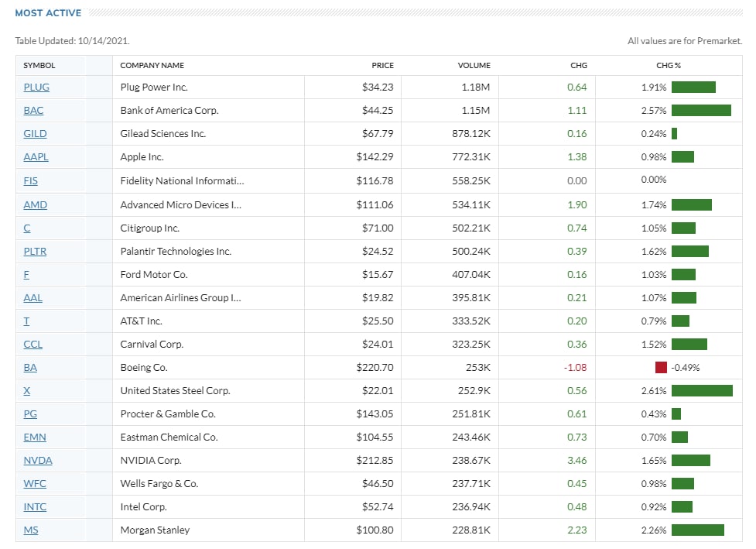Open the MS ticker link

31,530
